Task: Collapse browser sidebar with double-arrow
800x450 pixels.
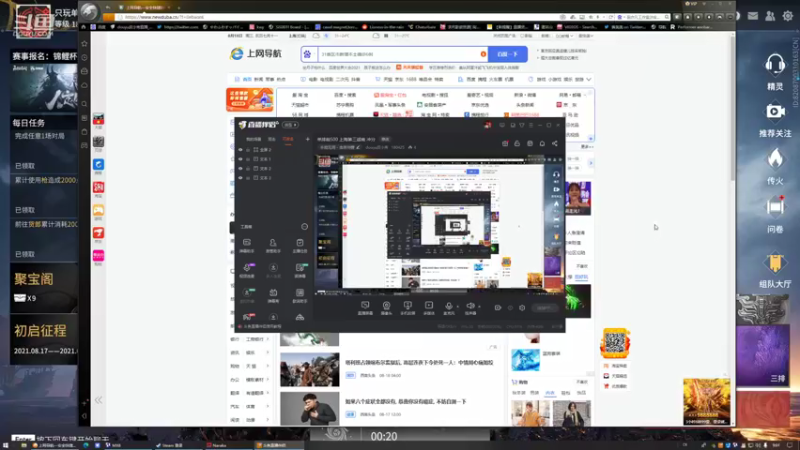Action: pos(98,401)
